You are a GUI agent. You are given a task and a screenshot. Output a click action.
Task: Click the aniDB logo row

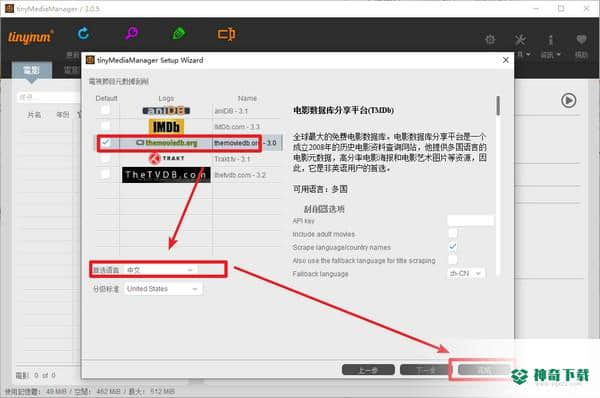click(x=166, y=111)
